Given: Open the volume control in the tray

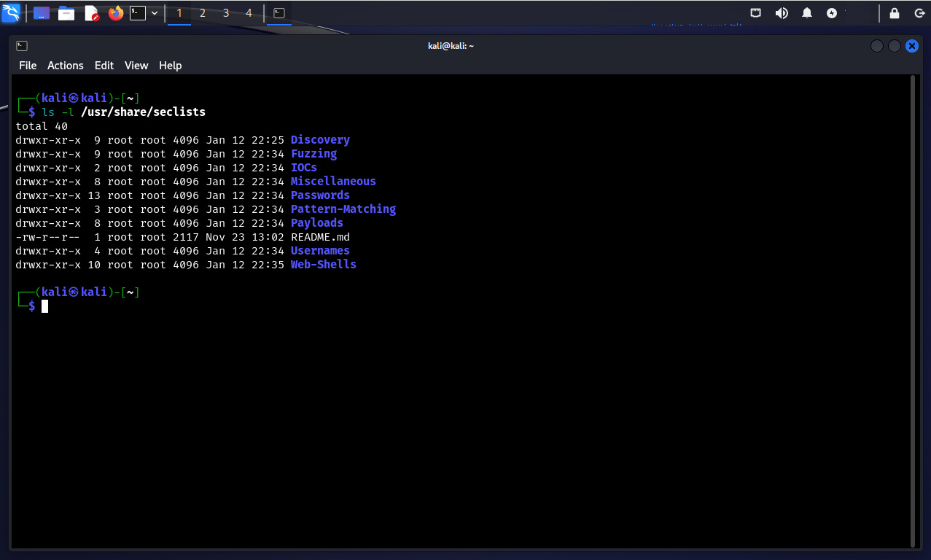Looking at the screenshot, I should (782, 13).
